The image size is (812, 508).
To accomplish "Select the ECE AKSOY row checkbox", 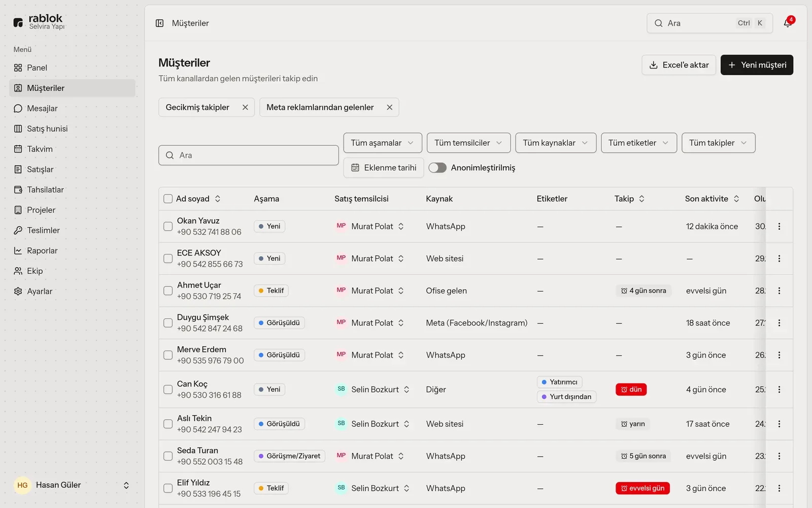I will (x=168, y=259).
